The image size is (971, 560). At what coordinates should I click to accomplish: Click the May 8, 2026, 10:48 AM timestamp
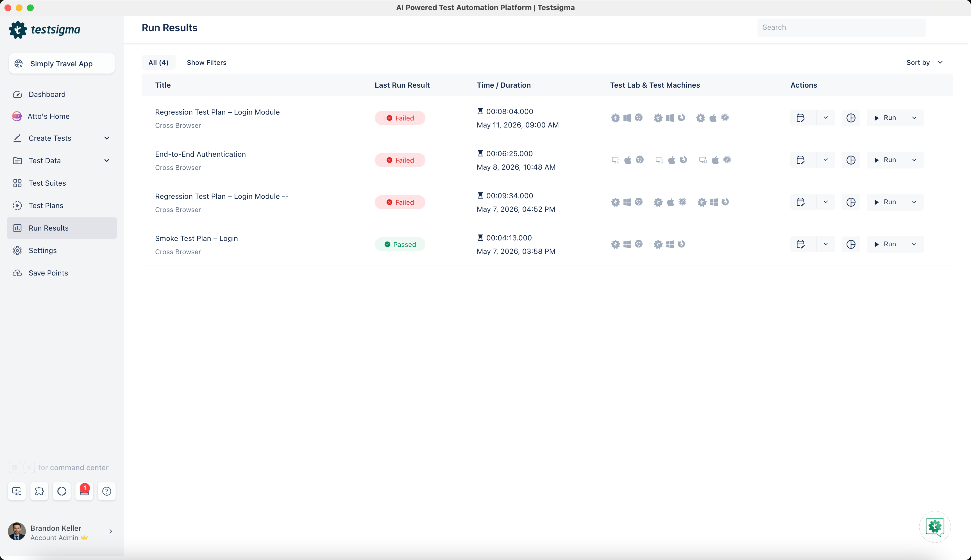tap(516, 167)
